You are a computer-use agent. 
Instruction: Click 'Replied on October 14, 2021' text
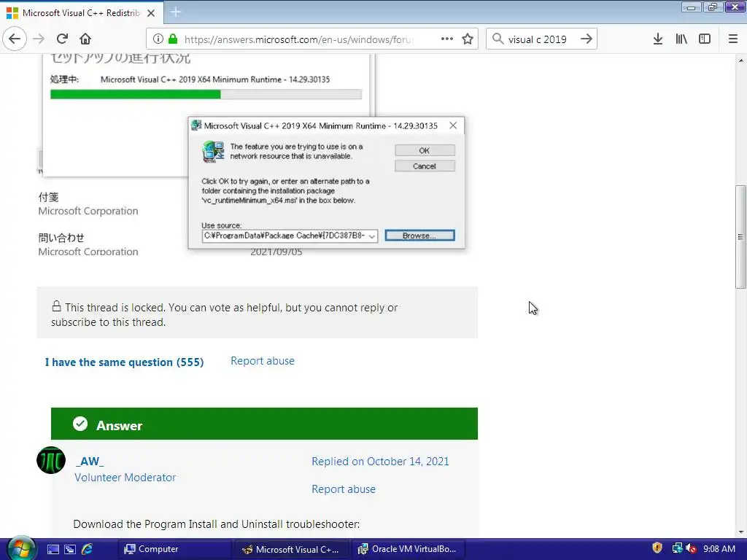click(380, 462)
